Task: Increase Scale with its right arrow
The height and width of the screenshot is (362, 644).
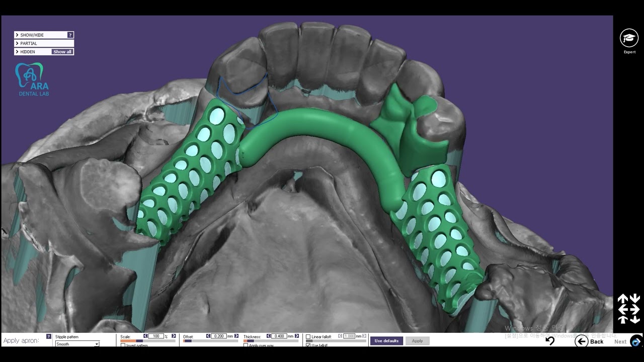Action: (x=174, y=336)
